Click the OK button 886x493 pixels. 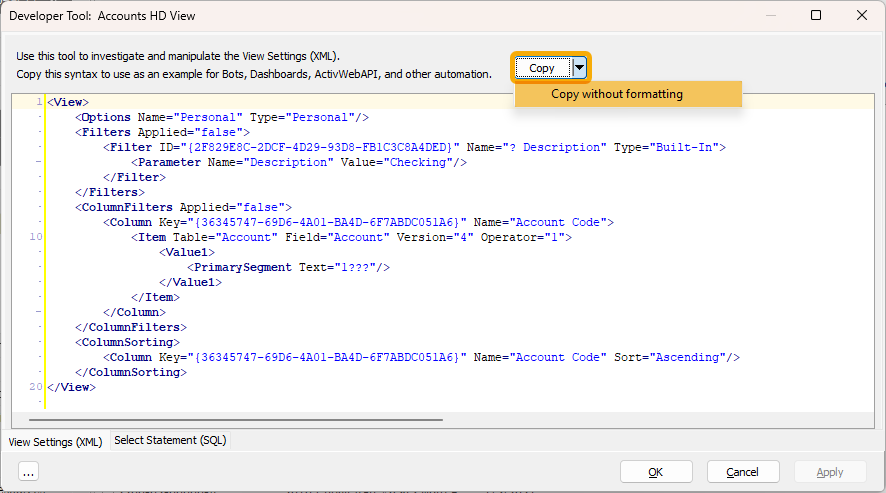coord(656,472)
